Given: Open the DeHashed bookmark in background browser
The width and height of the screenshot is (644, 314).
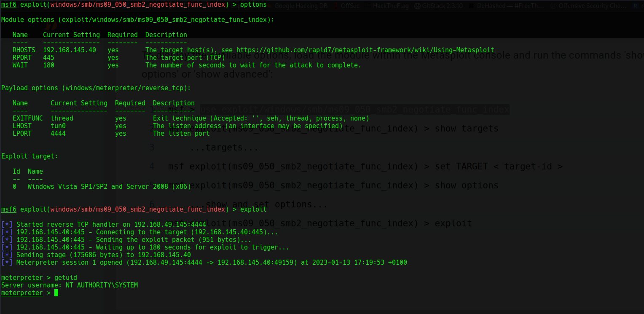Looking at the screenshot, I should (x=505, y=6).
